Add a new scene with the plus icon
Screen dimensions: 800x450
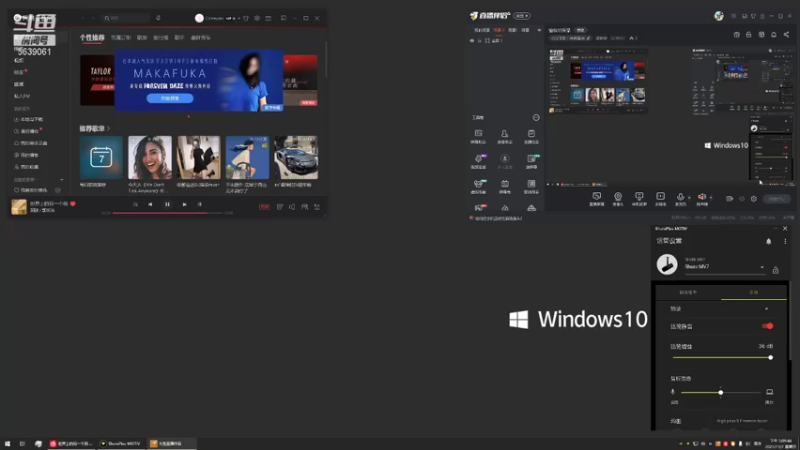point(539,30)
